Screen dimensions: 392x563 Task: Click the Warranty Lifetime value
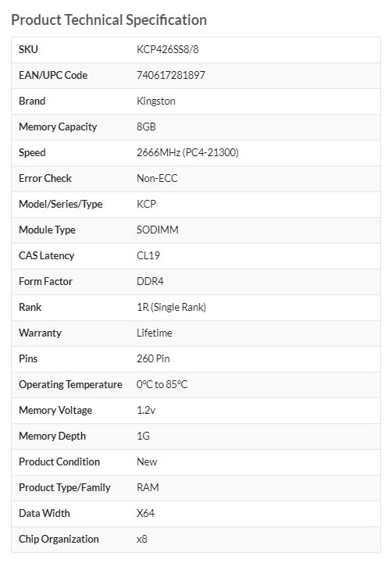155,333
